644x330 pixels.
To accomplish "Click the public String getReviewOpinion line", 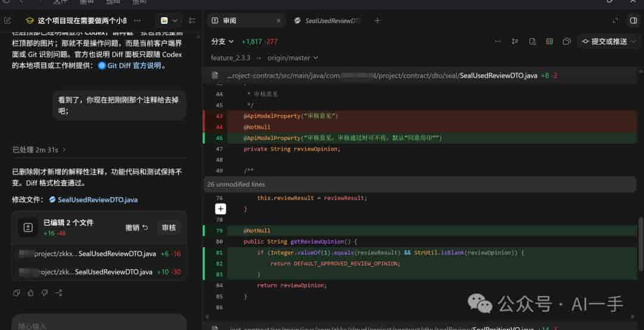I will coord(300,242).
